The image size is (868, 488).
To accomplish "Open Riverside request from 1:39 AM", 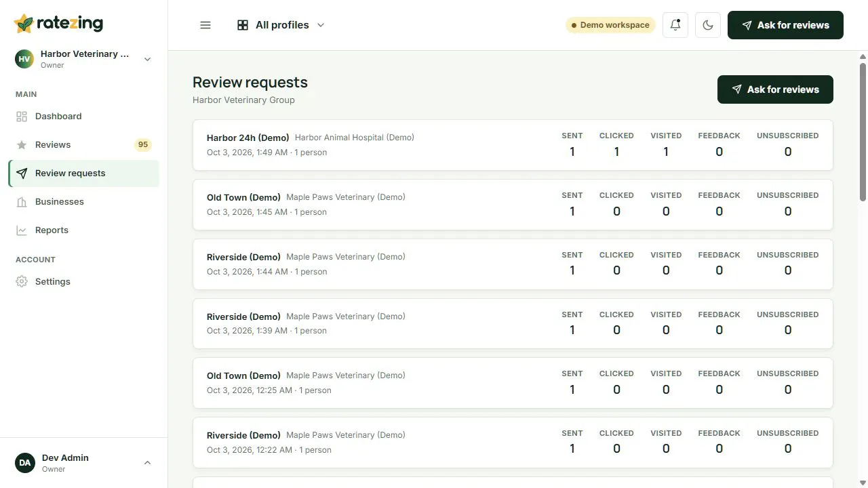I will pyautogui.click(x=513, y=323).
